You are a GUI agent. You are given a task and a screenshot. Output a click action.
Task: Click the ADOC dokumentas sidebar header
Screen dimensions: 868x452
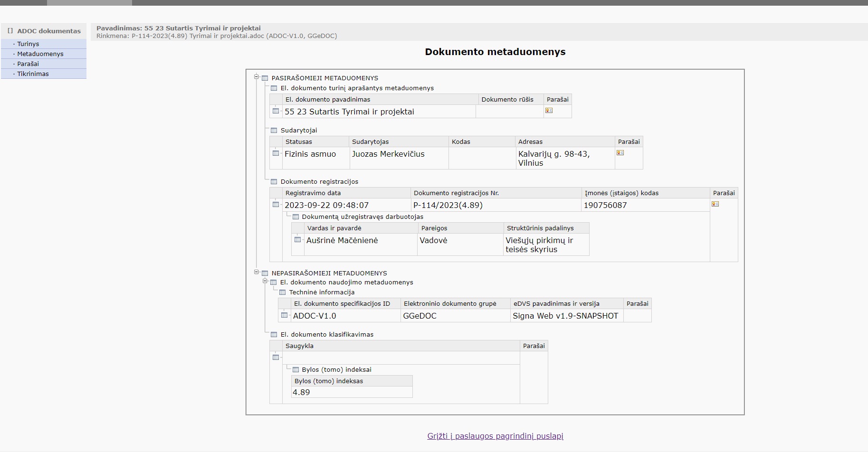[48, 31]
